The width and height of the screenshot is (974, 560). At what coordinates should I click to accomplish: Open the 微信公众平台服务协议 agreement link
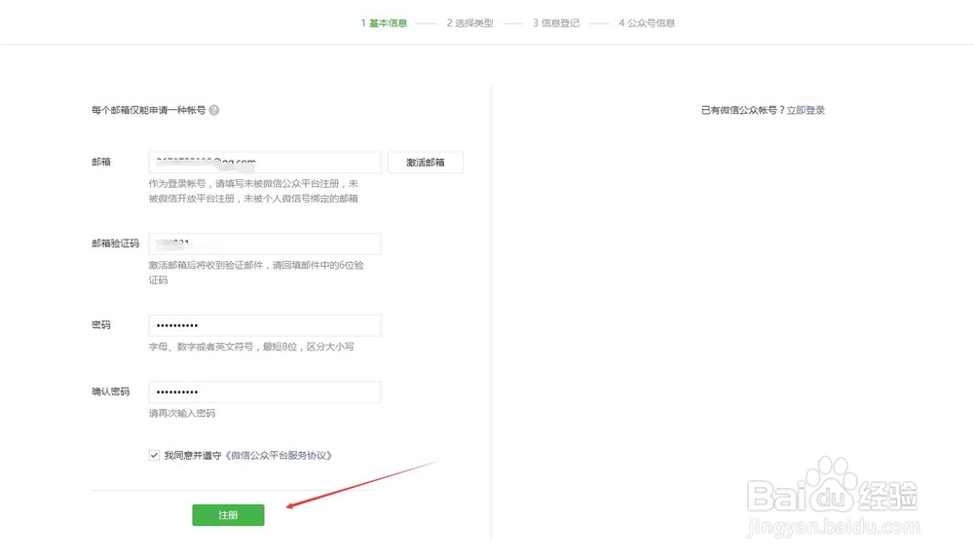279,455
